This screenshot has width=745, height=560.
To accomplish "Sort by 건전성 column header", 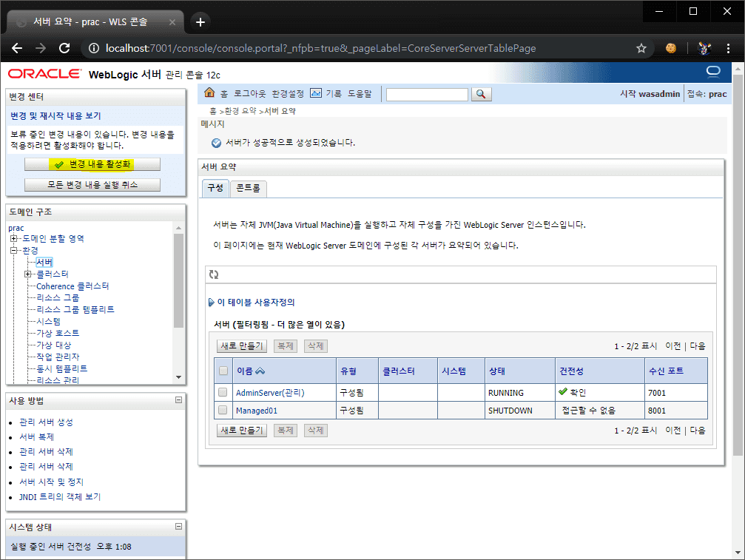I will 572,371.
